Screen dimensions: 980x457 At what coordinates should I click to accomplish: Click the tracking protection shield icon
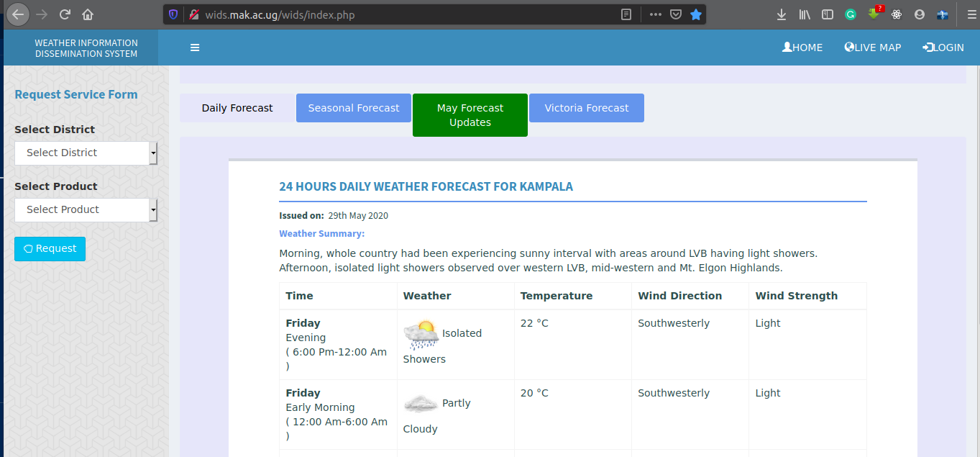[173, 14]
